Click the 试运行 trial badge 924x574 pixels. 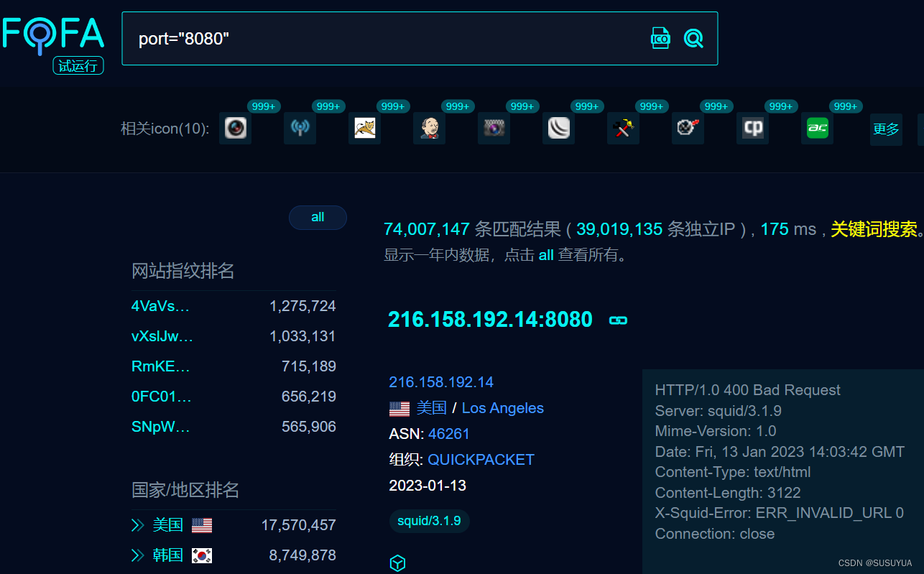(x=78, y=66)
